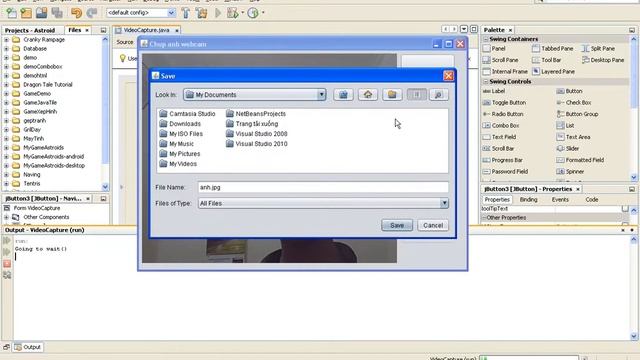Expand the MyGameAstroids-android project node
Viewport: 640px width, 360px height.
6,156
